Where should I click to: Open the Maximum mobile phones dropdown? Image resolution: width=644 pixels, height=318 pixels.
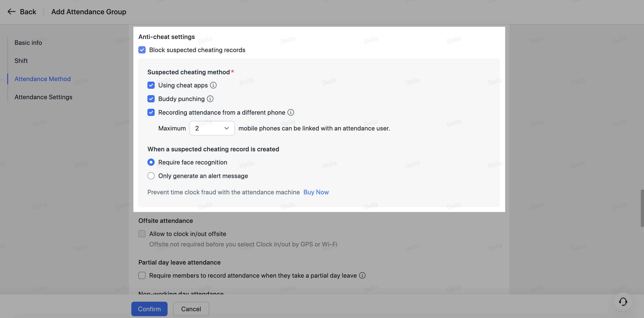212,128
